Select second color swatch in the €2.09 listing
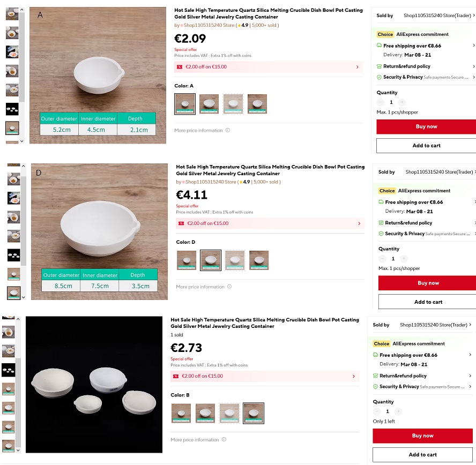The image size is (476, 465). [209, 104]
